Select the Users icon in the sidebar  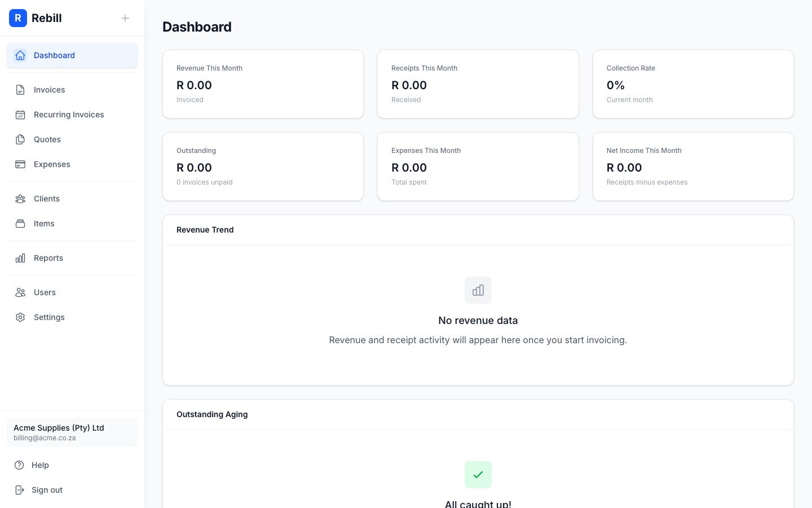[x=20, y=292]
